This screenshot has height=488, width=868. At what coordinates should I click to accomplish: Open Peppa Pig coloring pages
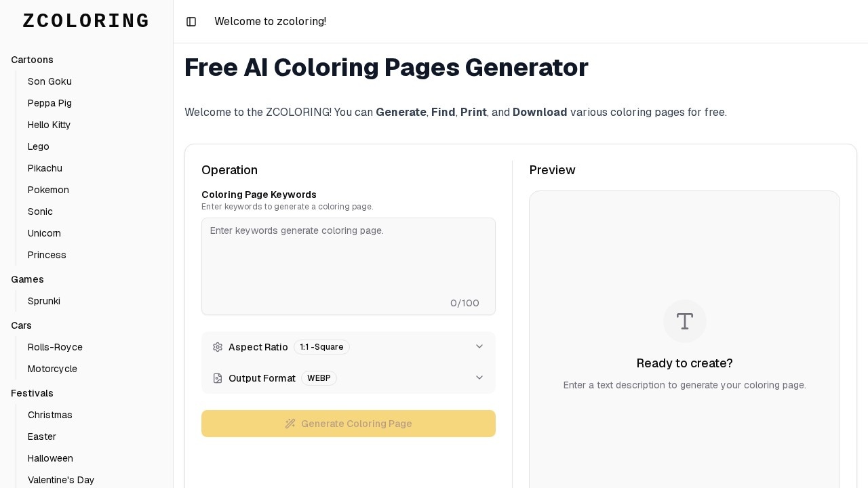(x=50, y=103)
